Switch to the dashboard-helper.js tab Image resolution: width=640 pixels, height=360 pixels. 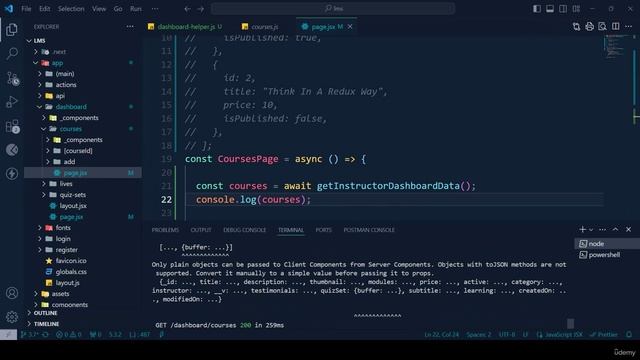[x=185, y=27]
